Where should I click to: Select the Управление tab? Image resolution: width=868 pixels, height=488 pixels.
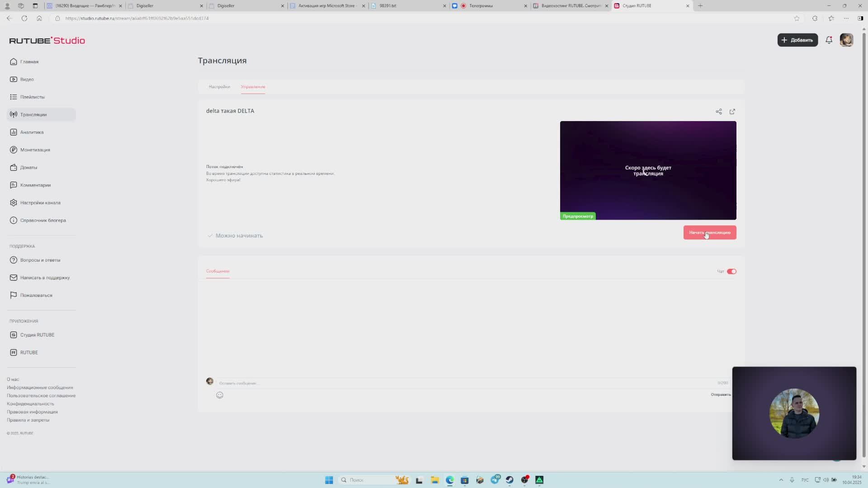253,87
